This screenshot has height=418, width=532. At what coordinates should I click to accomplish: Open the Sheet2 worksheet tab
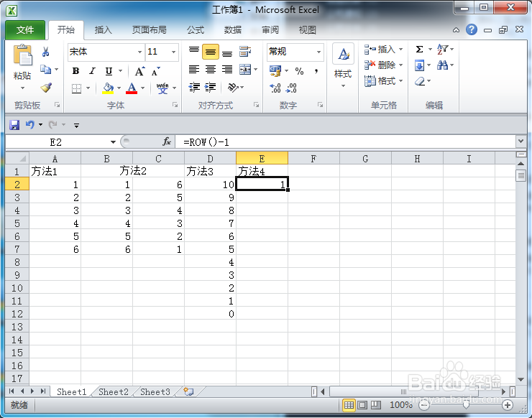click(x=114, y=392)
